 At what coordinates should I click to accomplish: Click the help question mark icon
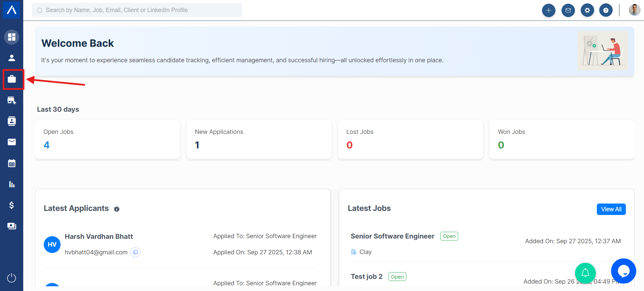(606, 10)
